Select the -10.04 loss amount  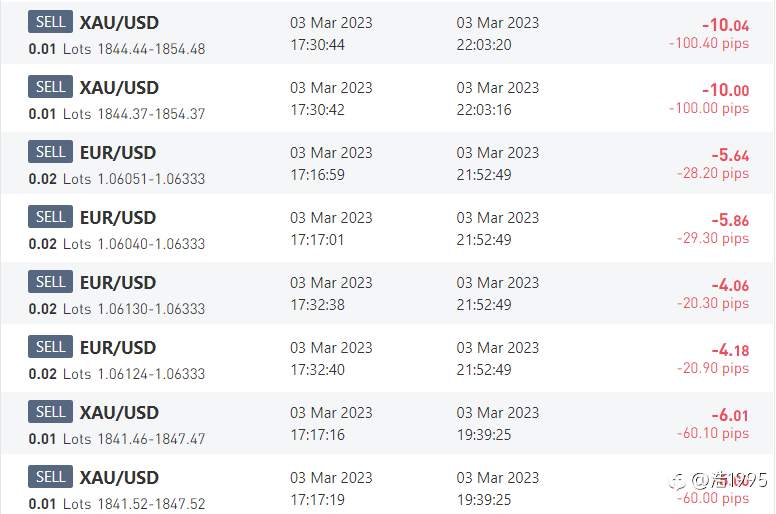pos(726,25)
